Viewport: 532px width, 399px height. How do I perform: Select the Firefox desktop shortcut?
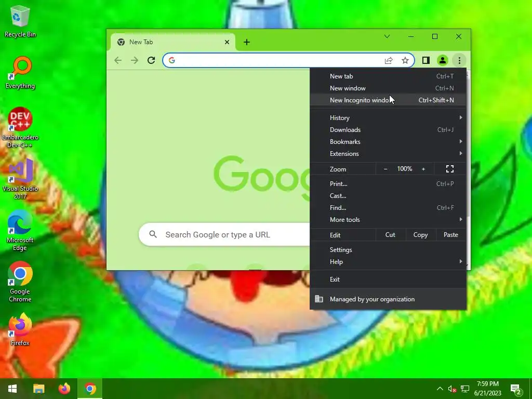coord(20,329)
